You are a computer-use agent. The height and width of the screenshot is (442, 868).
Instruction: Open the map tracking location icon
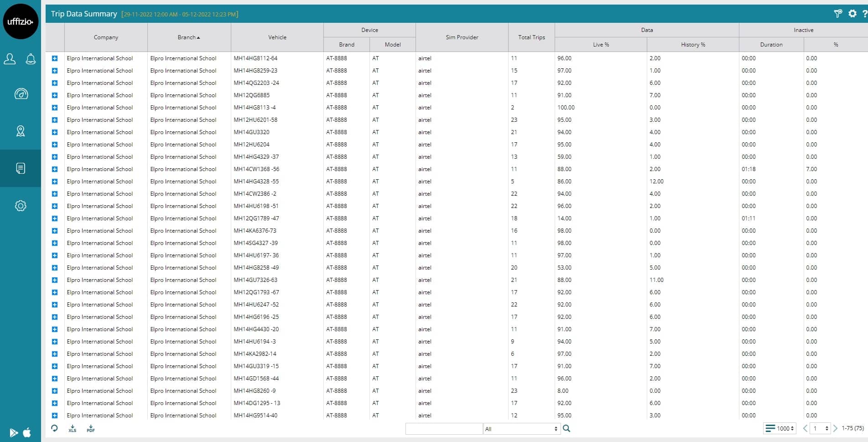(x=21, y=131)
